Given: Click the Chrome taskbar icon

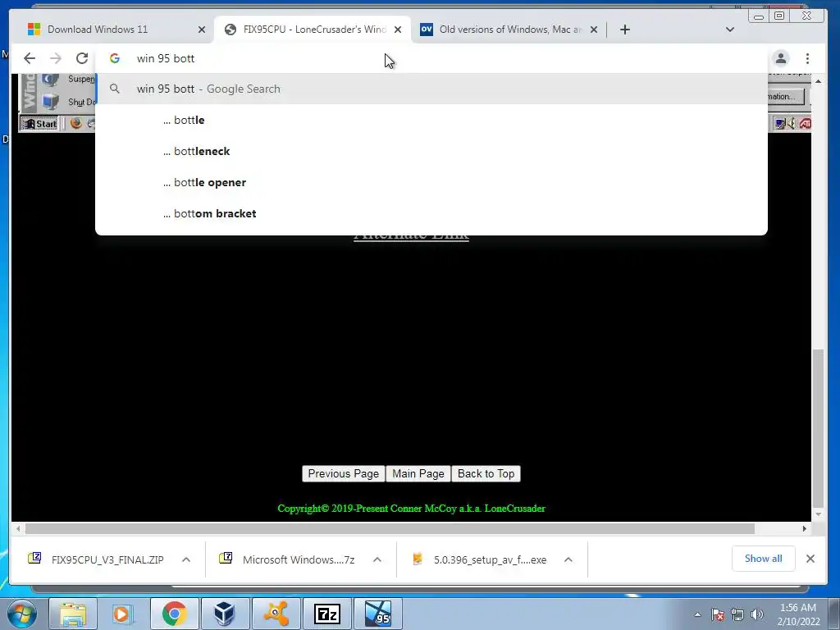Looking at the screenshot, I should tap(174, 614).
